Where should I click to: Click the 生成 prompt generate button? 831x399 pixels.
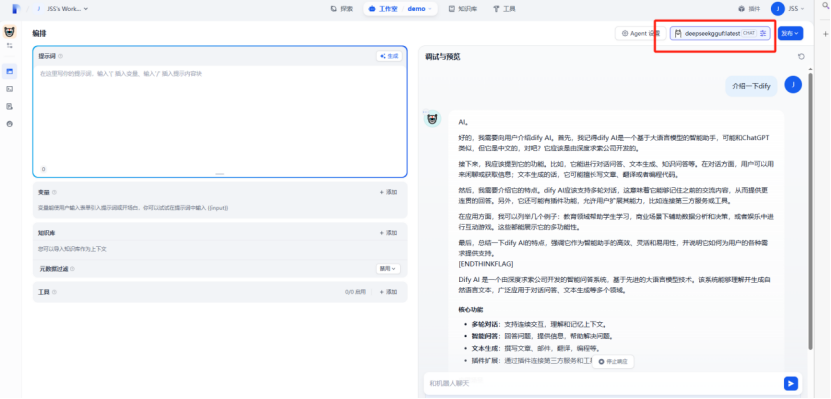coord(389,56)
